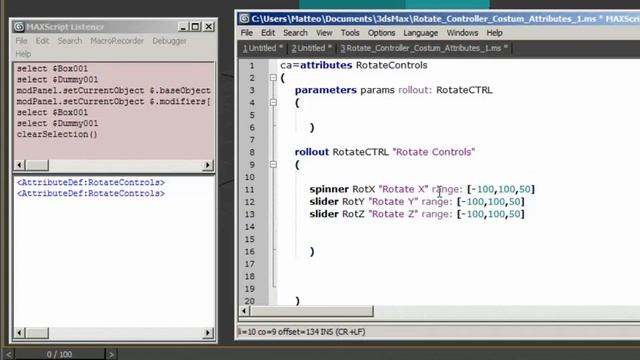Click first 'select $Box001' line
The image size is (640, 360).
click(52, 69)
